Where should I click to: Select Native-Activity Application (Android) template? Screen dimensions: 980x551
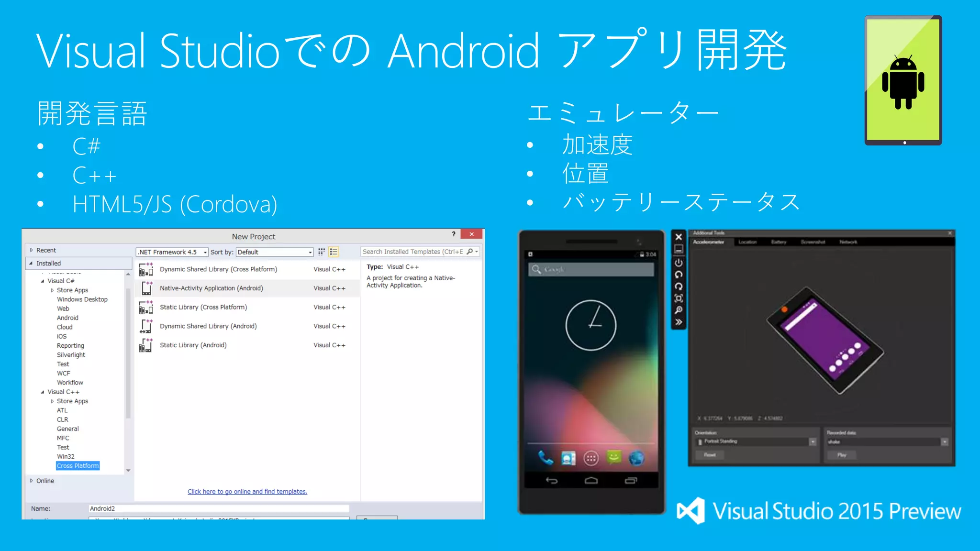click(247, 288)
